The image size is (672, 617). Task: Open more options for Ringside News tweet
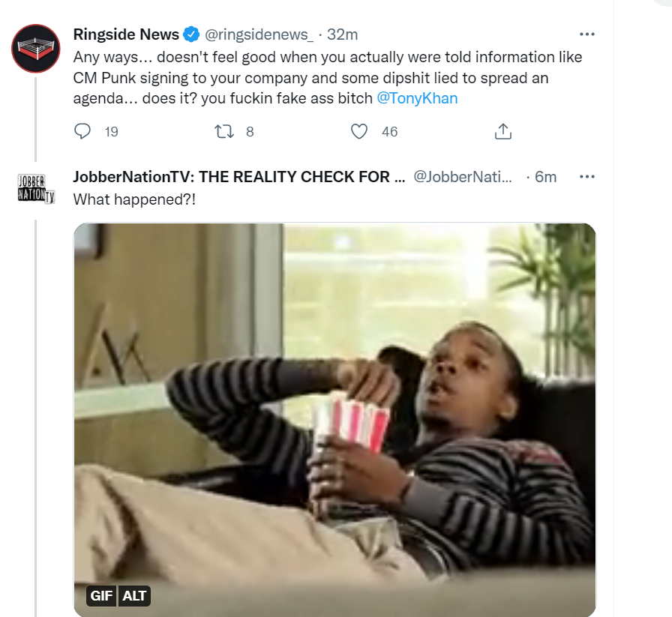[x=586, y=34]
